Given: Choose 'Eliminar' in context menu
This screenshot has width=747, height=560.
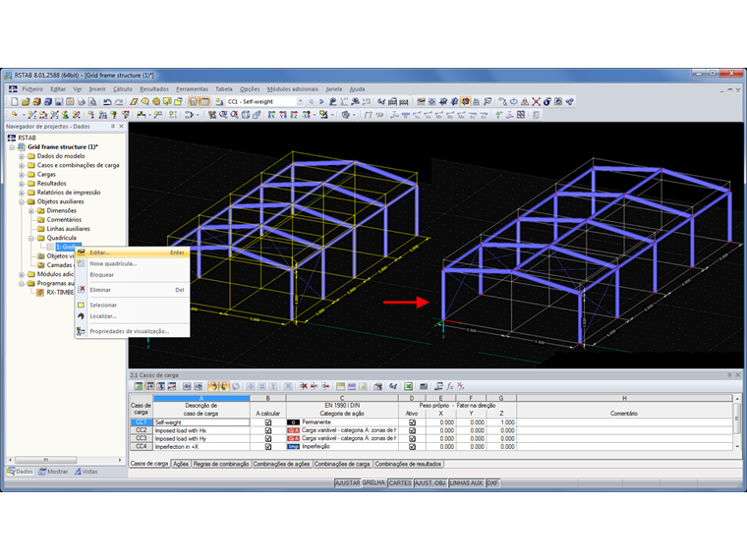Looking at the screenshot, I should [133, 290].
